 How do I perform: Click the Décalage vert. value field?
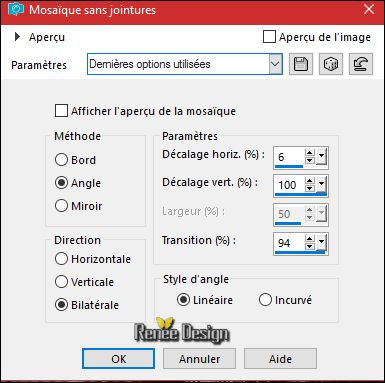(x=289, y=185)
